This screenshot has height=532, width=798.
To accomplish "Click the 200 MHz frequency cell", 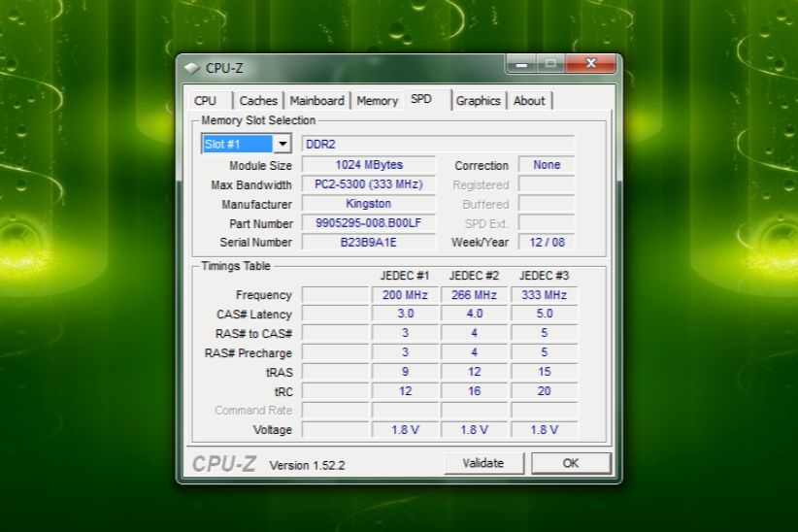I will 405,295.
